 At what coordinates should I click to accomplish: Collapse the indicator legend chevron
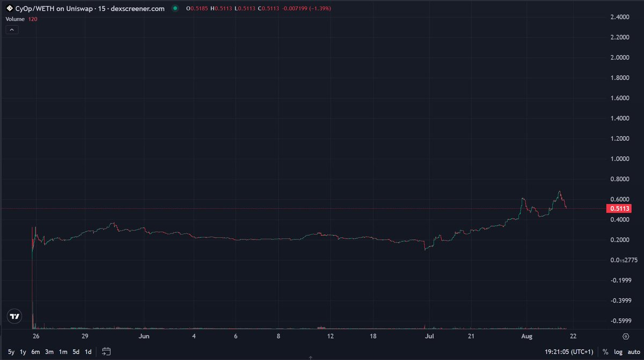coord(12,30)
